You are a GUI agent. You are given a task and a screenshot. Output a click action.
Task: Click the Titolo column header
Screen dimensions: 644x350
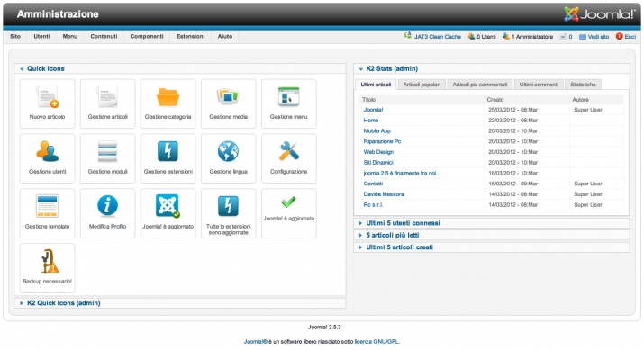pyautogui.click(x=368, y=100)
